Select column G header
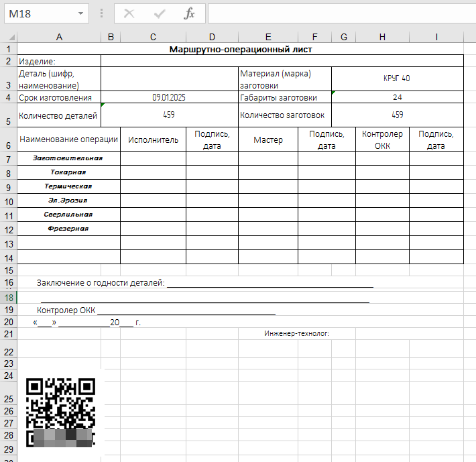The image size is (476, 462). (x=344, y=37)
